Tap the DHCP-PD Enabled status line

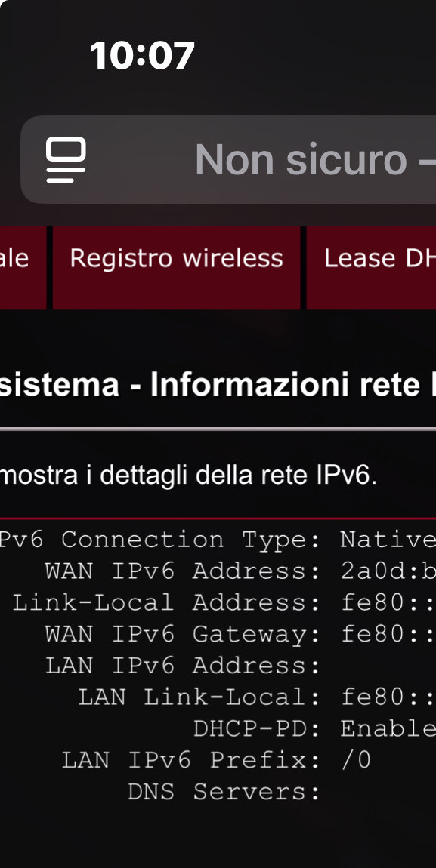[x=314, y=728]
